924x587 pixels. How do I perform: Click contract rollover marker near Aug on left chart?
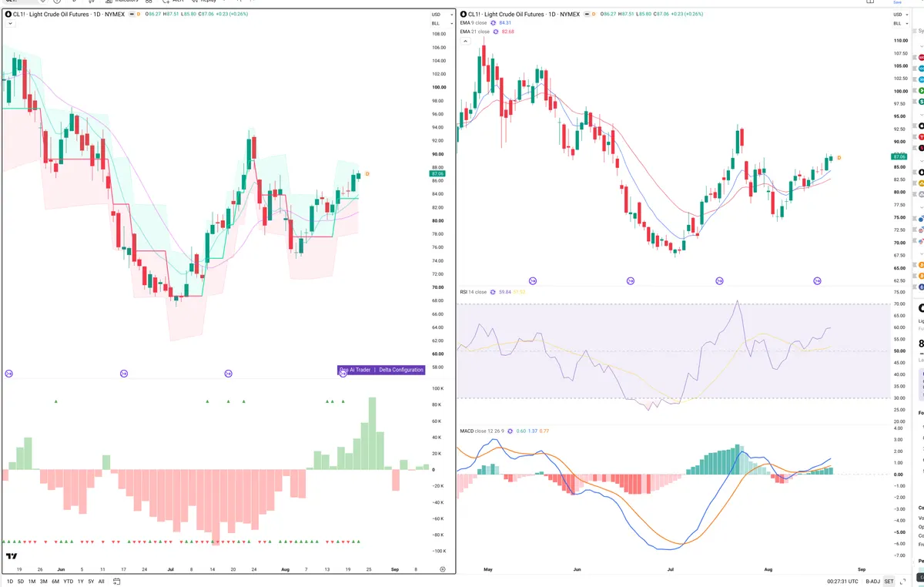click(x=343, y=374)
